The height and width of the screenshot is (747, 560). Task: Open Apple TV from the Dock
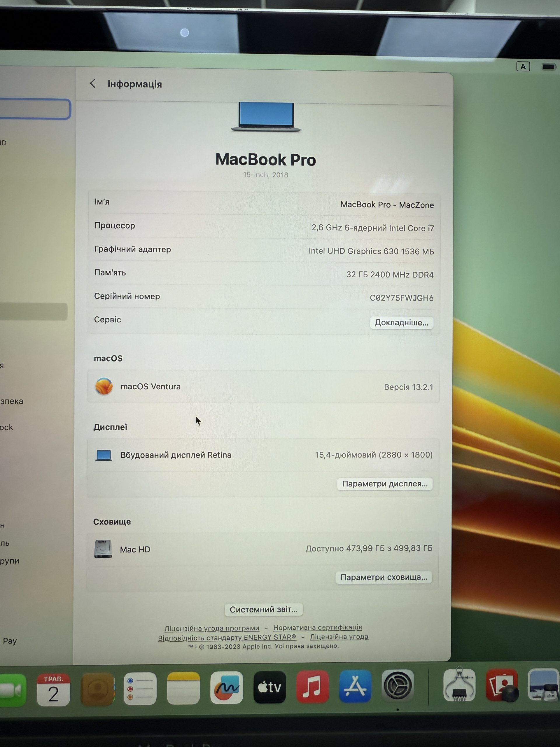click(x=269, y=687)
